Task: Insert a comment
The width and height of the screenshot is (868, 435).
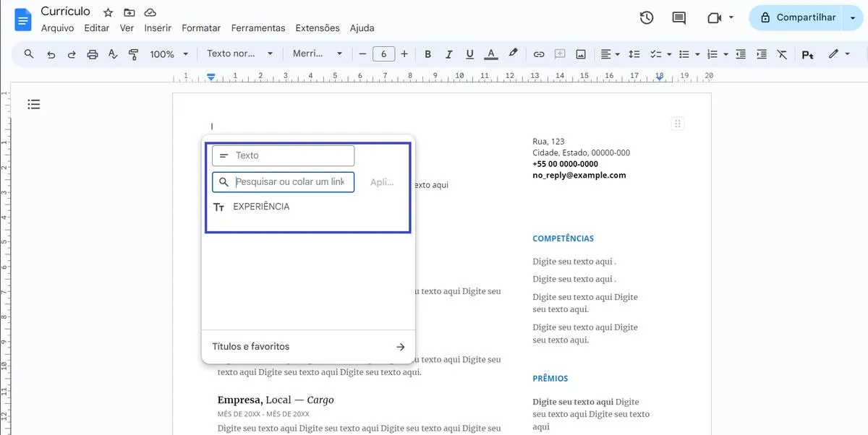Action: pyautogui.click(x=559, y=53)
